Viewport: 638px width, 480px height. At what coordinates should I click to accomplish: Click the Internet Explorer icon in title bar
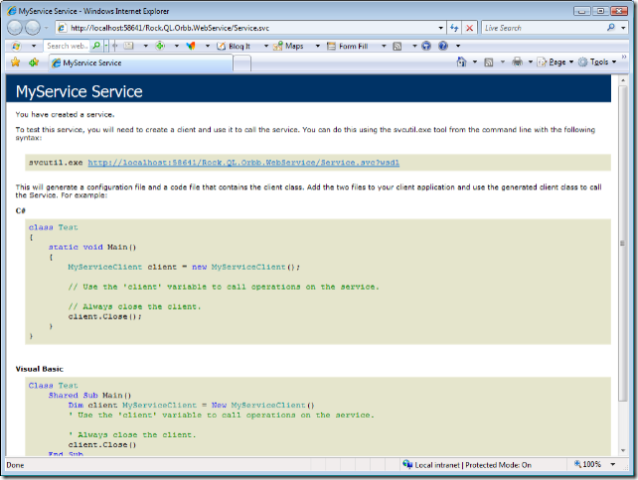[12, 11]
